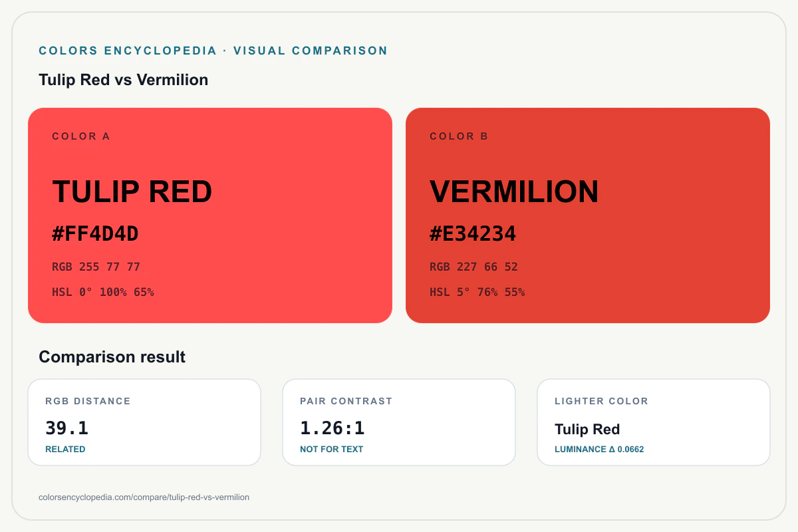
Task: Click the colorsencyclopedia.com compare URL
Action: (144, 497)
